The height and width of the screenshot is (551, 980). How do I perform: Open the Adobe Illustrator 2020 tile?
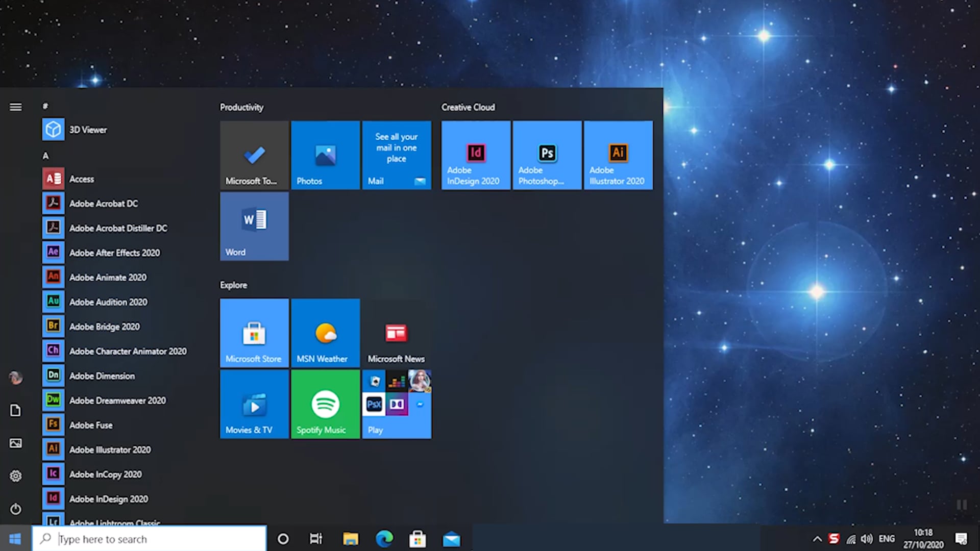tap(618, 155)
